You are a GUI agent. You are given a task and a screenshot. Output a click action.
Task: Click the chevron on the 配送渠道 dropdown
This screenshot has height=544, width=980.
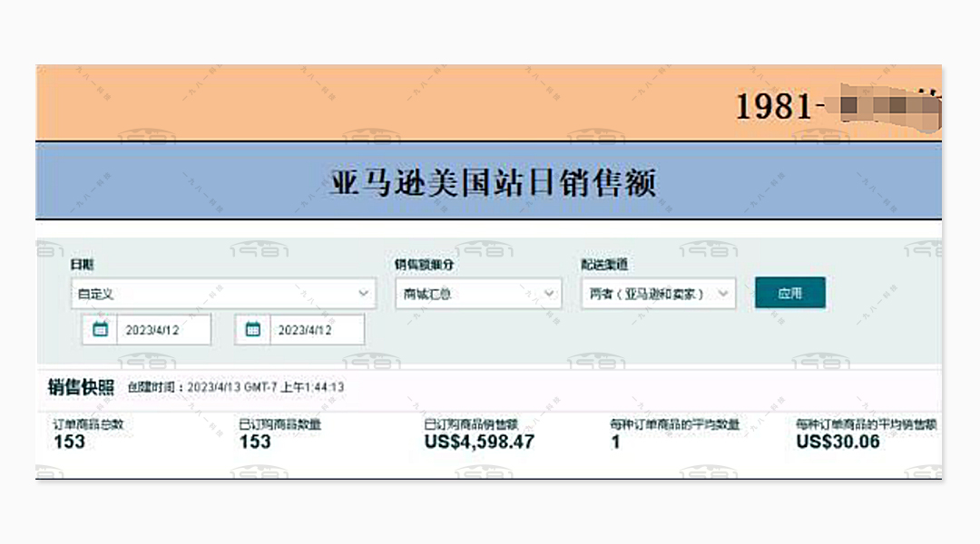click(725, 293)
